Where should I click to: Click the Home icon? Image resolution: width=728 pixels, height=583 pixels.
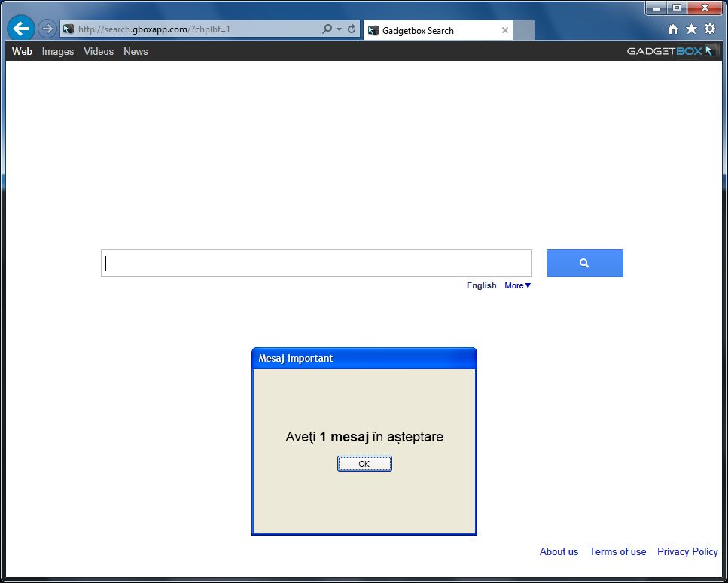(673, 29)
